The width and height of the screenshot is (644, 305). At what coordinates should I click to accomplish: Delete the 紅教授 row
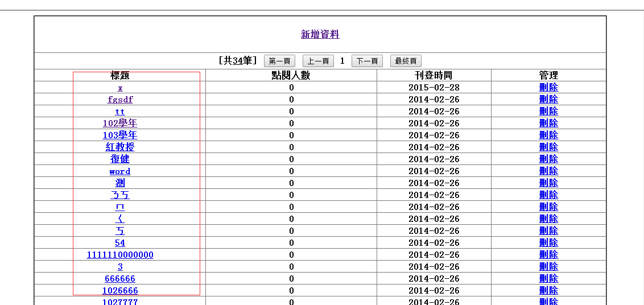(x=548, y=147)
